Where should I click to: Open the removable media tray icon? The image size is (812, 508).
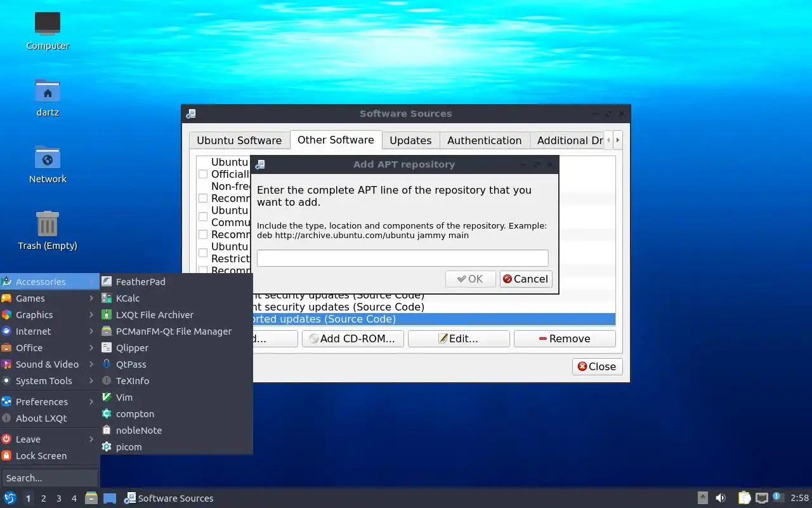(702, 498)
